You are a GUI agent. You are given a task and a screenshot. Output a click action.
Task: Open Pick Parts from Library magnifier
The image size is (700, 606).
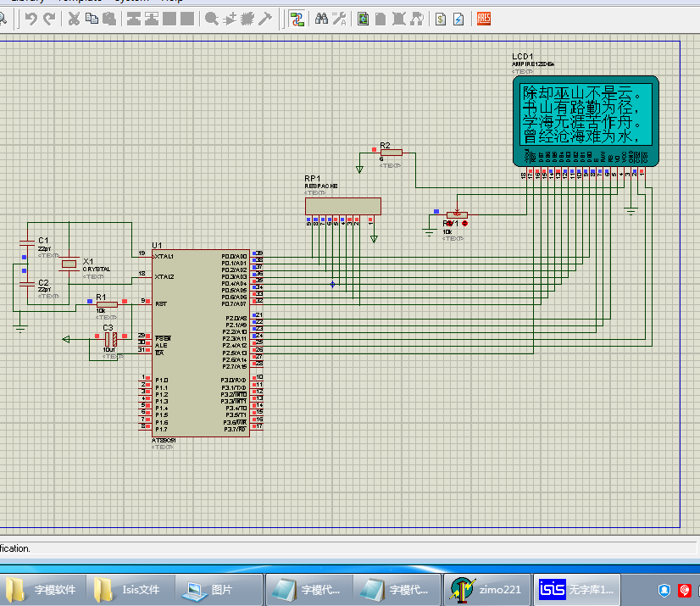(x=212, y=19)
